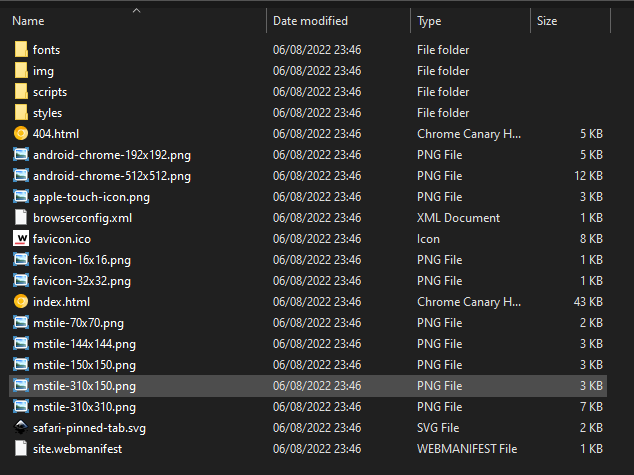Select favicon-16x16.png file name
Screen dimensions: 634x475
(x=82, y=260)
